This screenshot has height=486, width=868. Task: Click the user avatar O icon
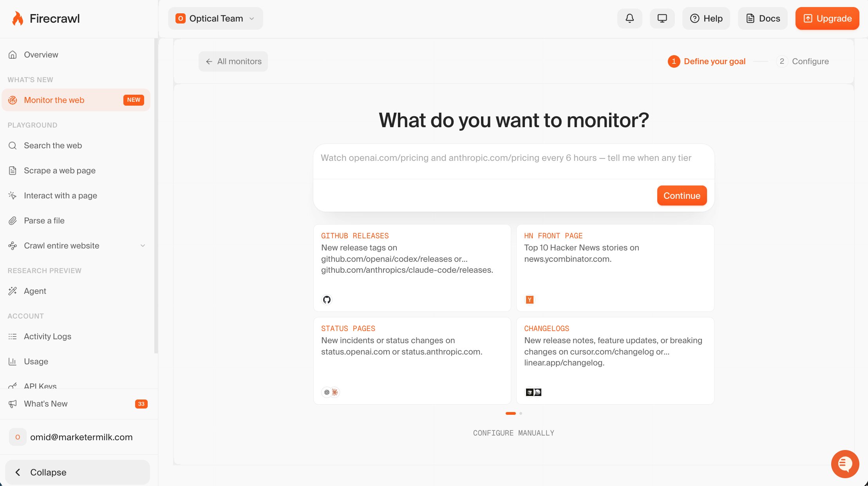pos(18,437)
